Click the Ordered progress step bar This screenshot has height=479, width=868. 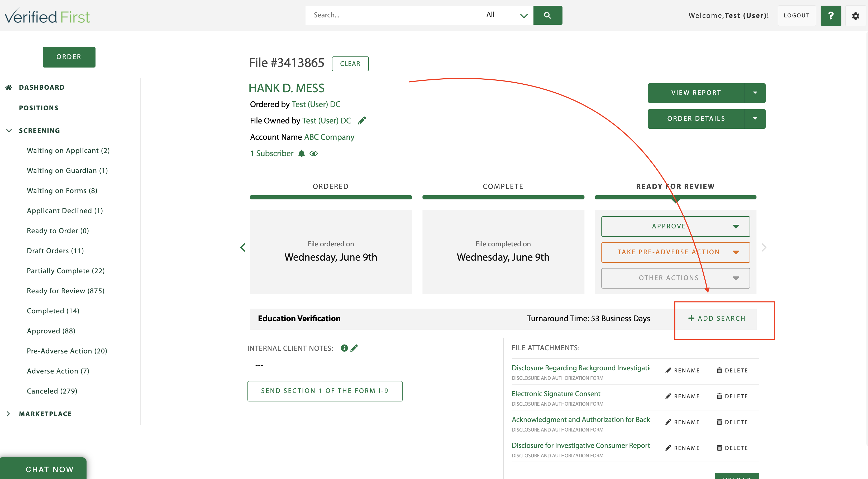point(331,197)
